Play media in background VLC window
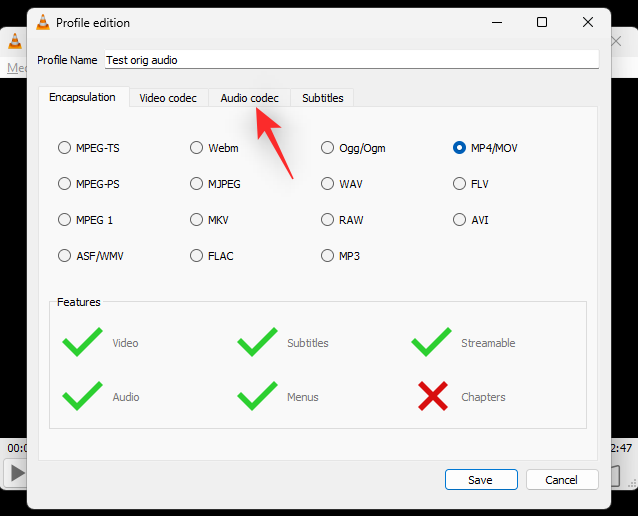Image resolution: width=638 pixels, height=516 pixels. point(16,473)
